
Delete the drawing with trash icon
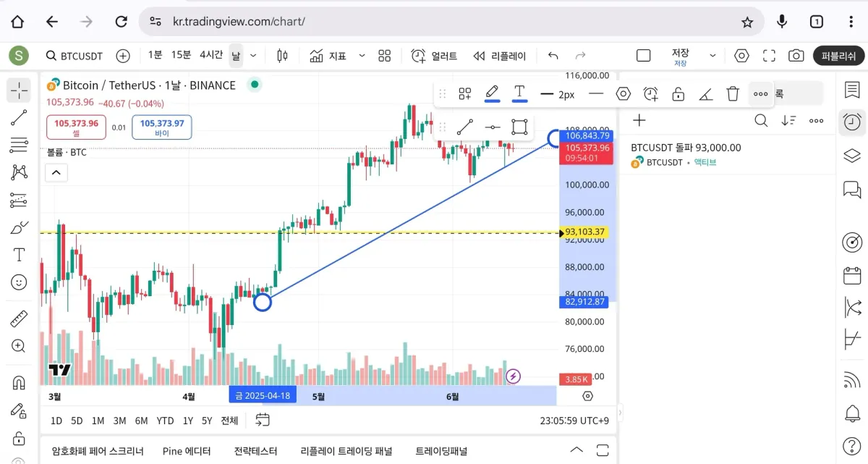pos(733,93)
